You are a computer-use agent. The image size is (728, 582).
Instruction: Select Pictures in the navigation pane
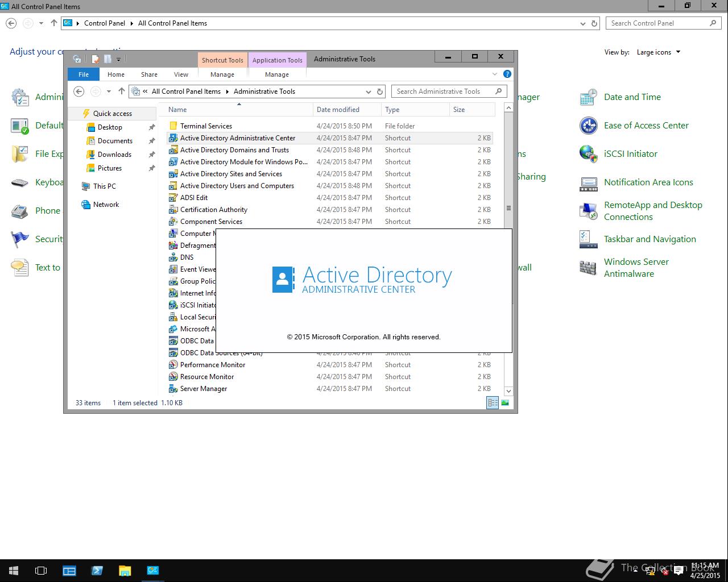point(110,168)
